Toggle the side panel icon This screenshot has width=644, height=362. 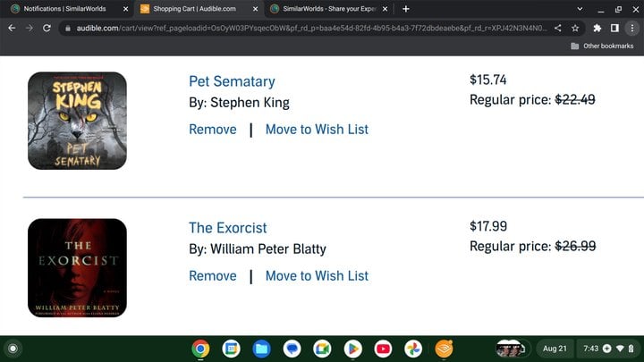pos(614,28)
